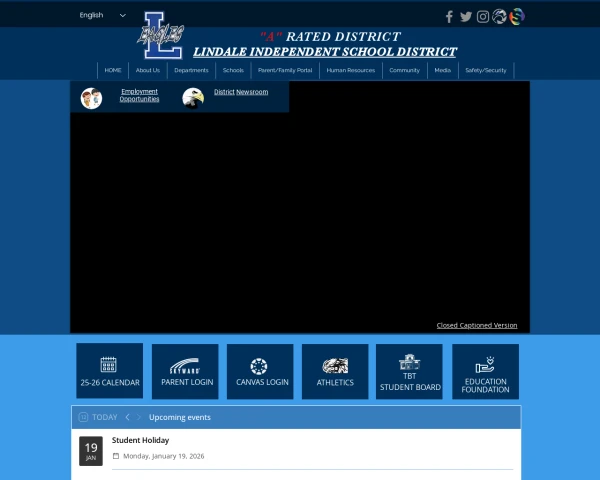This screenshot has width=600, height=480.
Task: Click the "A" Rated District text
Action: click(x=330, y=37)
